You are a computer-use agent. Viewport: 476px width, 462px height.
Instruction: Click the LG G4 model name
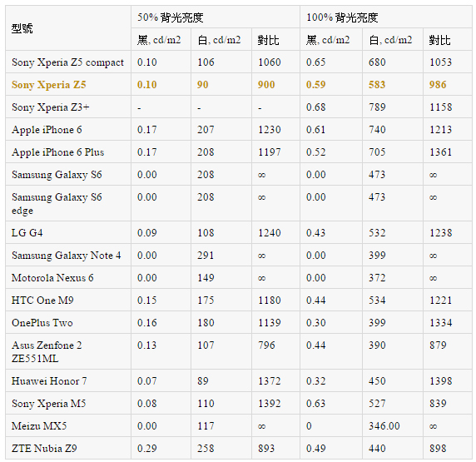click(27, 233)
